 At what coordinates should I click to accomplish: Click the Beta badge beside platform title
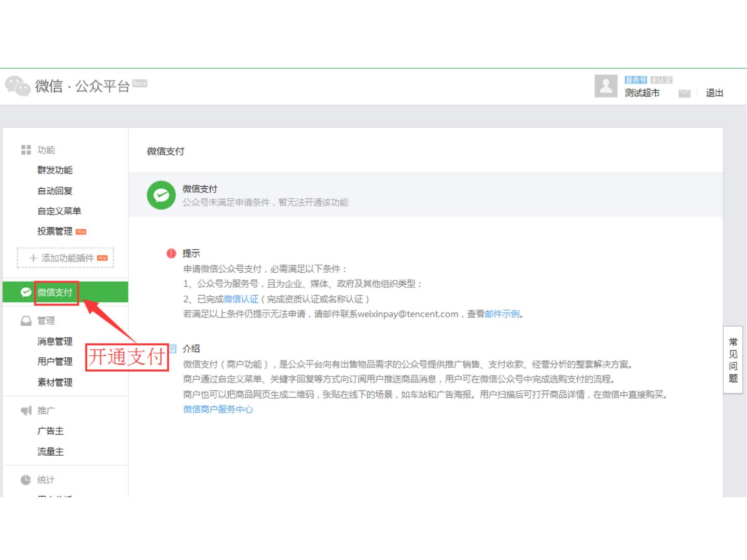coord(140,83)
